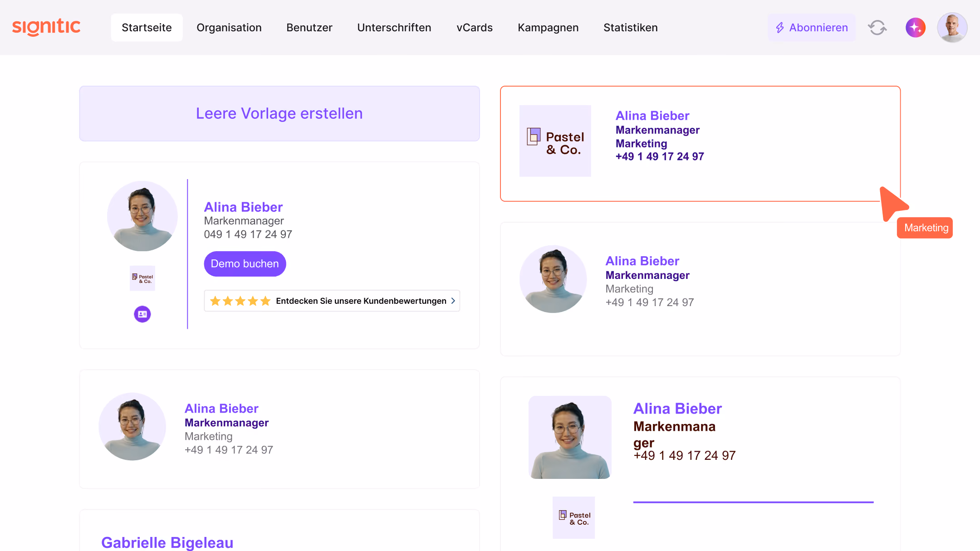The height and width of the screenshot is (551, 980).
Task: Click the purple vCard icon under the small logo
Action: (x=142, y=314)
